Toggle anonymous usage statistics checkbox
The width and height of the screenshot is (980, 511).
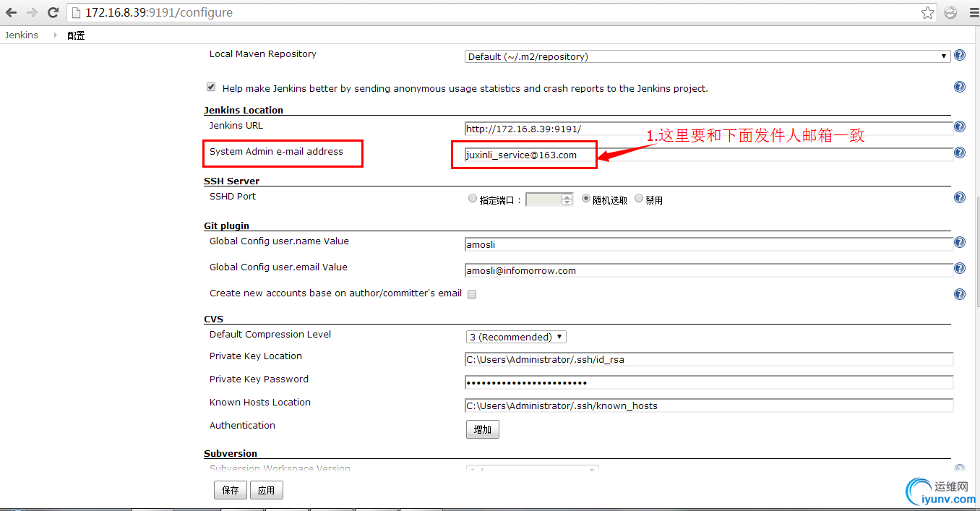211,87
